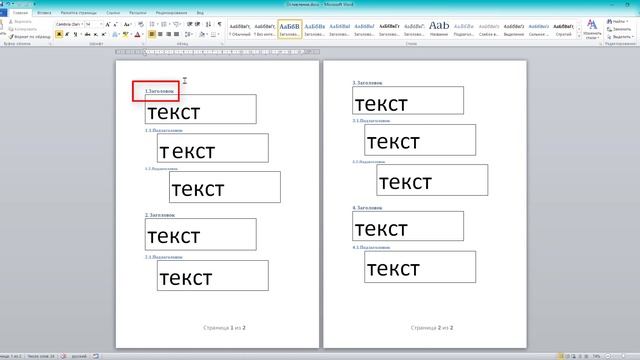Toggle Underline formatting
Viewport: 640px width, 360px height.
[75, 35]
